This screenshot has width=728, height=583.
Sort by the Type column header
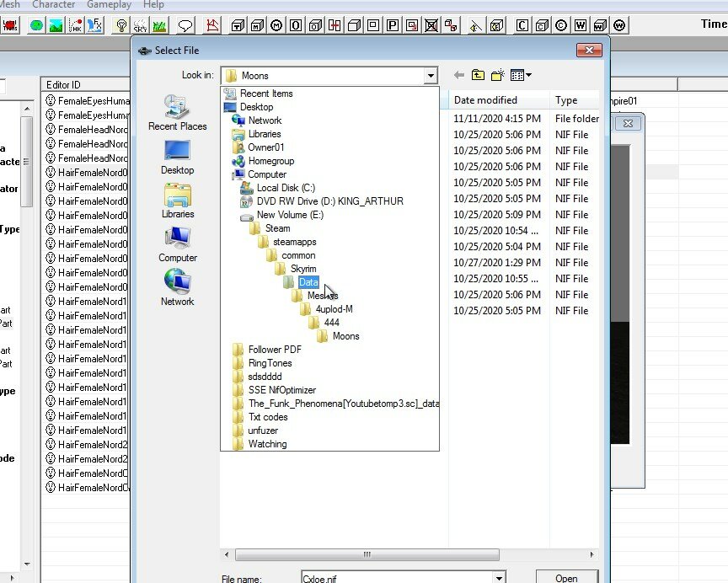575,100
